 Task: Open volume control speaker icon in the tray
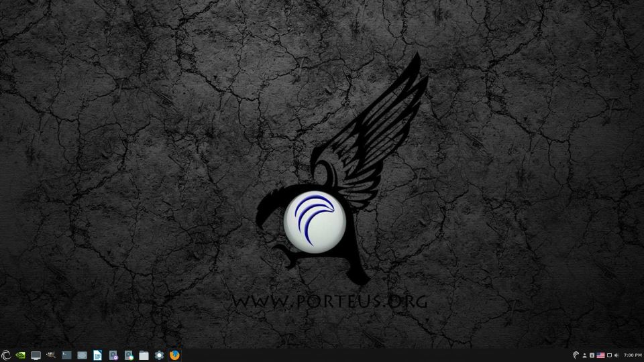pos(616,355)
